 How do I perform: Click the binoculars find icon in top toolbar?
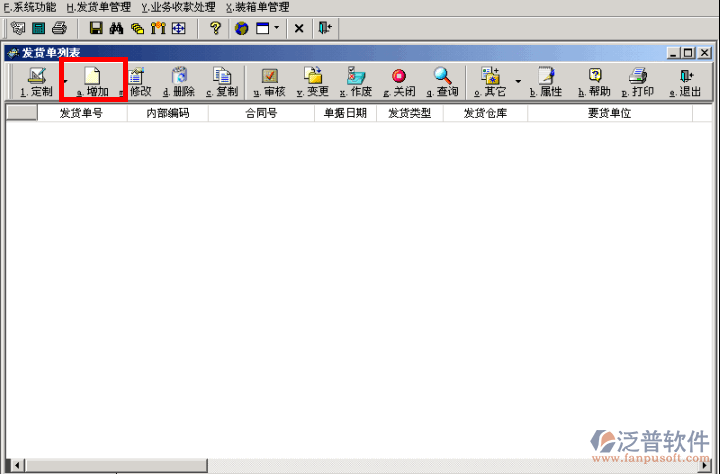(x=116, y=28)
